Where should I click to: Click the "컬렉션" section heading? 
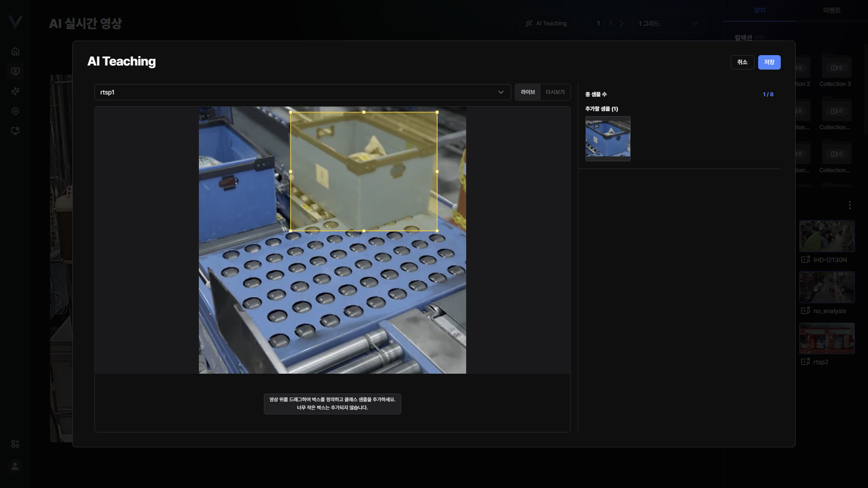(743, 38)
